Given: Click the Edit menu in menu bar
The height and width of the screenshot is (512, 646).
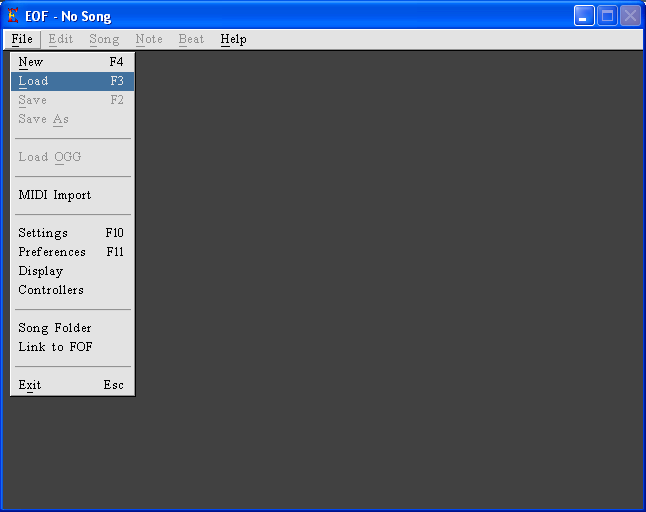Looking at the screenshot, I should 61,39.
